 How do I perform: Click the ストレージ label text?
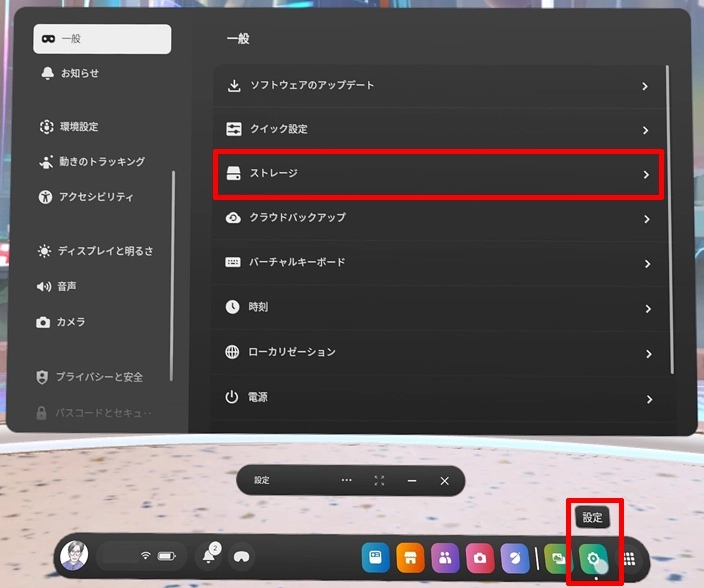(273, 173)
